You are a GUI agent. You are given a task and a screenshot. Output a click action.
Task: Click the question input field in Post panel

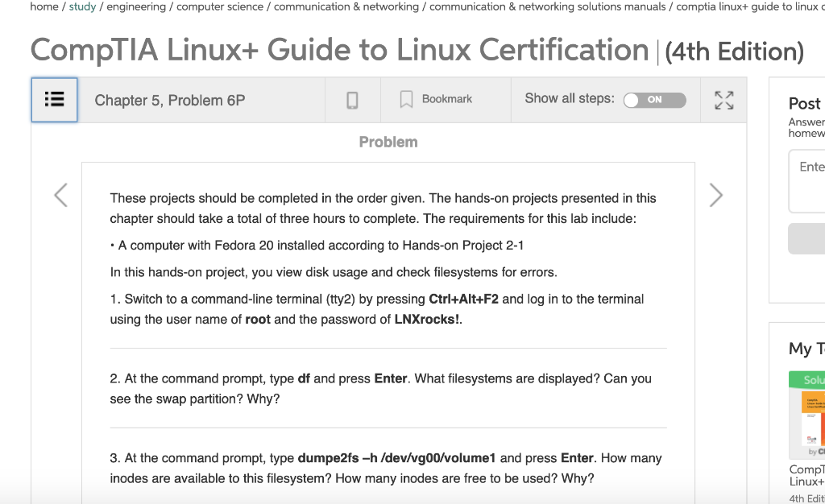coord(807,181)
